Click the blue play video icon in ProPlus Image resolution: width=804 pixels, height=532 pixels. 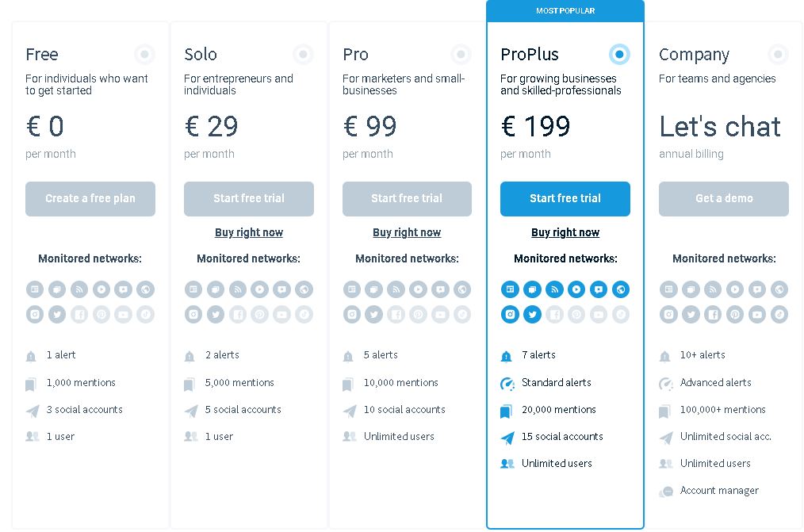(x=576, y=289)
